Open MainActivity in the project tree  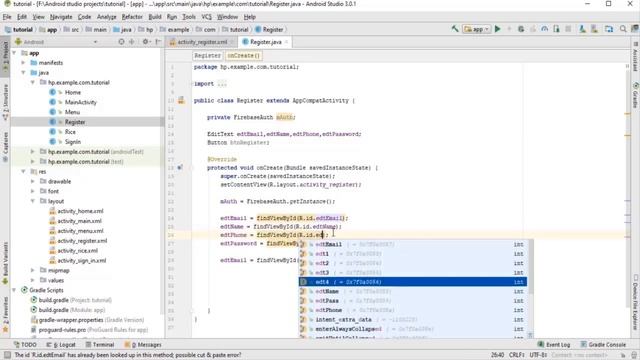click(x=80, y=102)
